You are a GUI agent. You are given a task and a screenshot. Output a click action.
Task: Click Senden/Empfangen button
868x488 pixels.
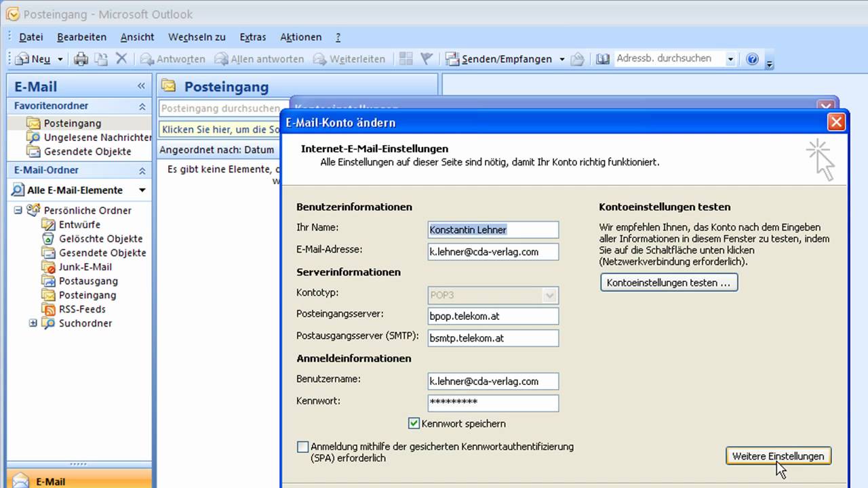[499, 59]
